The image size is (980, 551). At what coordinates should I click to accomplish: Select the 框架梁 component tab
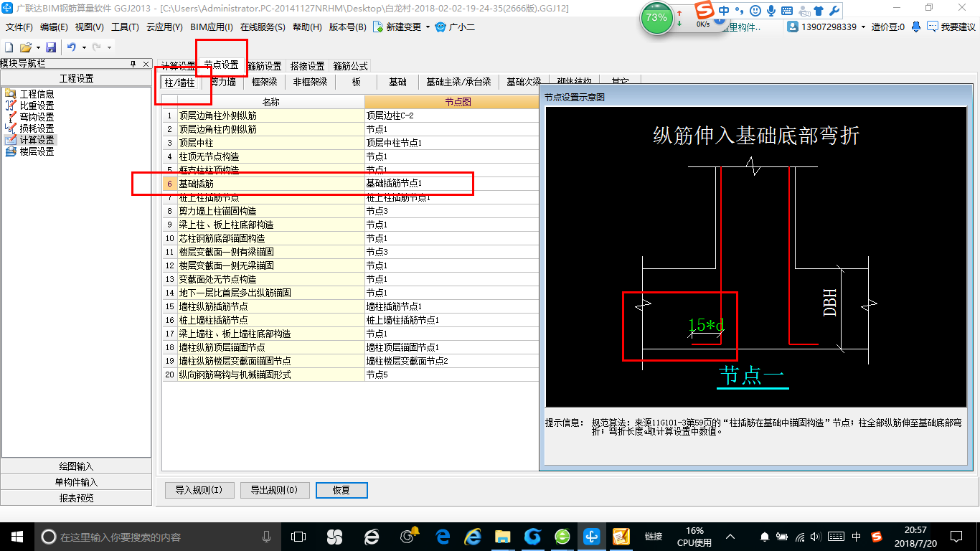(x=264, y=82)
